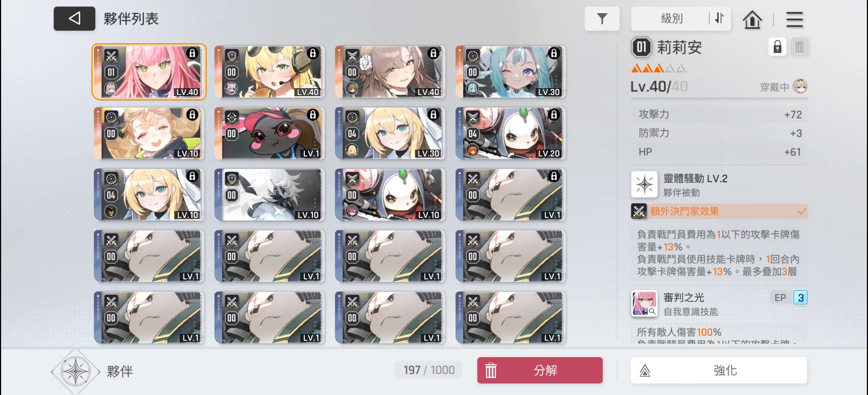Go to home via house icon
The image size is (868, 395).
[x=752, y=19]
